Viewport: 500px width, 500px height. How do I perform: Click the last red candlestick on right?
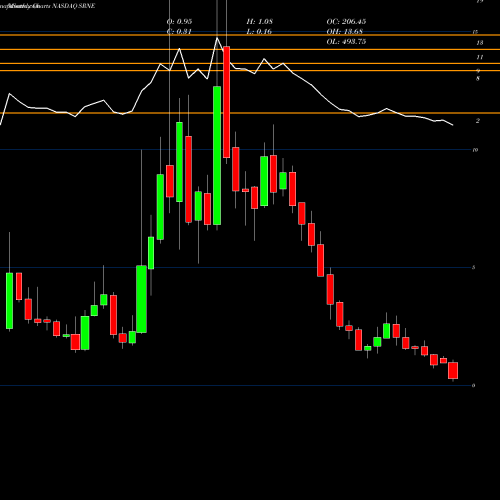453,370
